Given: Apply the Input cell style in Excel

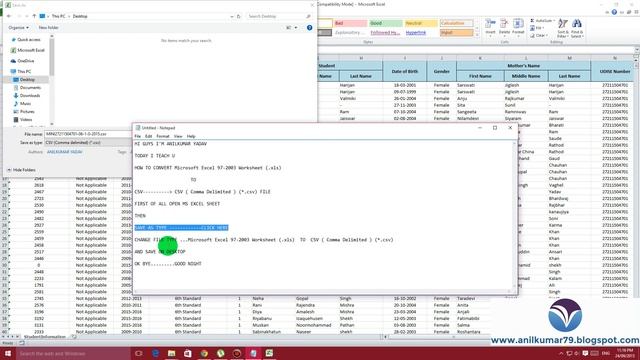Looking at the screenshot, I should (456, 33).
